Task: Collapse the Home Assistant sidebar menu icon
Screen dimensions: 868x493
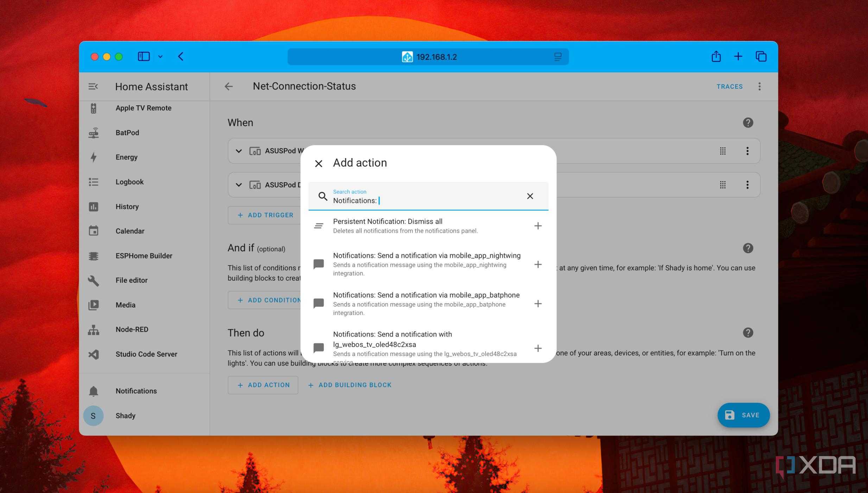Action: coord(93,86)
